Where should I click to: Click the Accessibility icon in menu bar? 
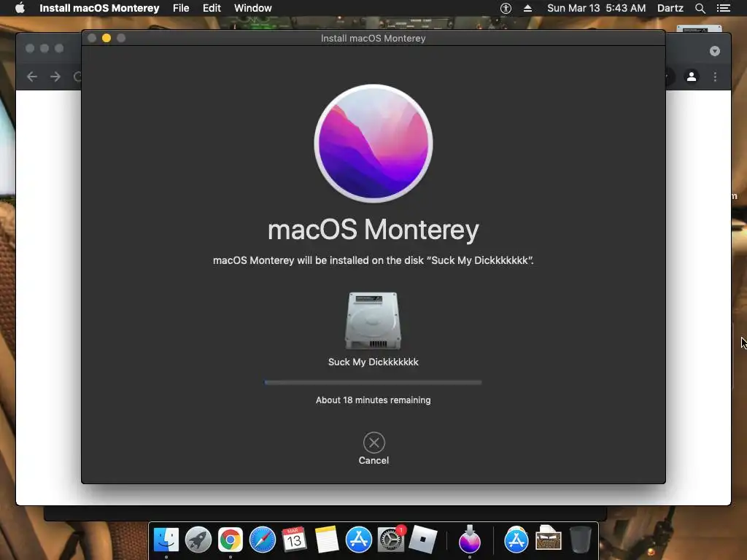[506, 8]
